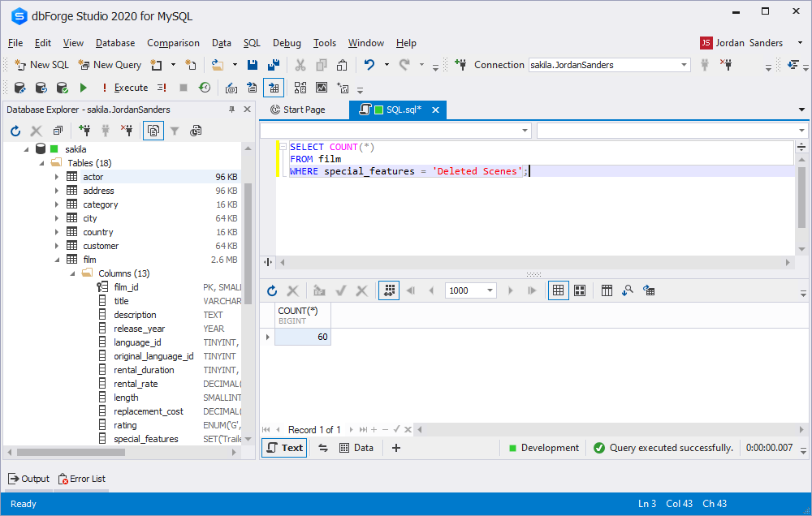Open the Database menu
The height and width of the screenshot is (516, 812).
tap(115, 43)
